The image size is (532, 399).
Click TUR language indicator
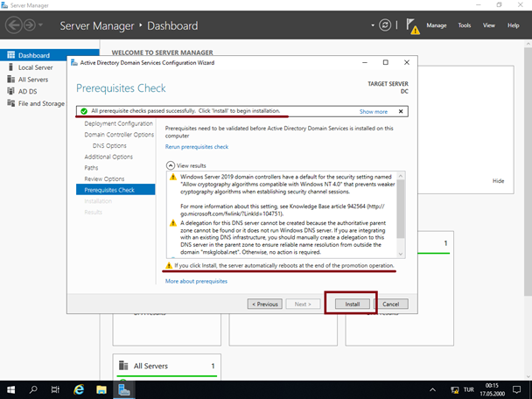click(469, 389)
